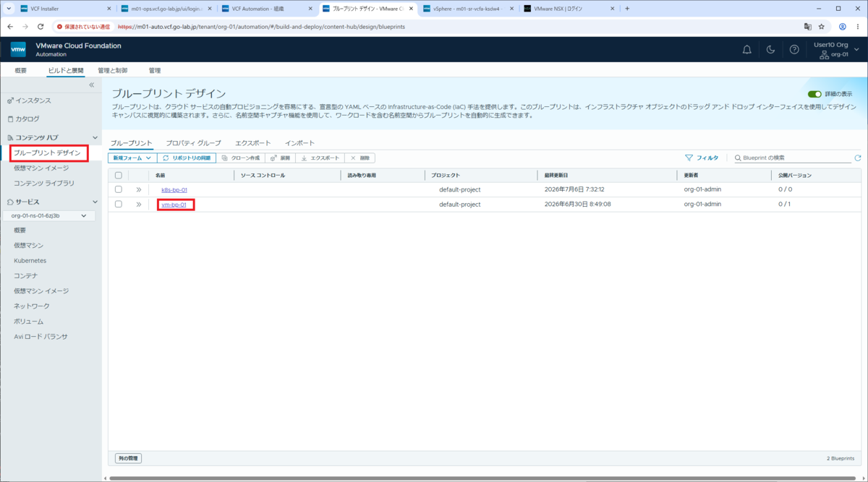Collapse the left sidebar with double chevron

pos(92,85)
